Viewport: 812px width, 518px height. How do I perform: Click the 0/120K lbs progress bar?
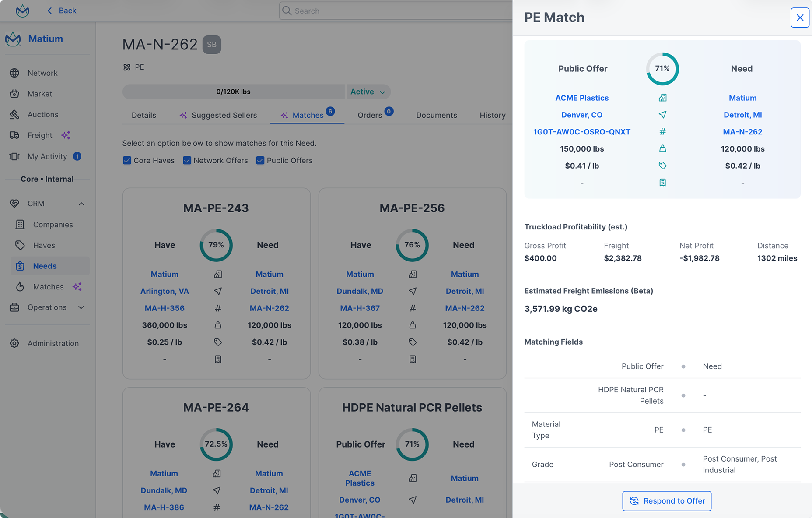[x=233, y=92]
